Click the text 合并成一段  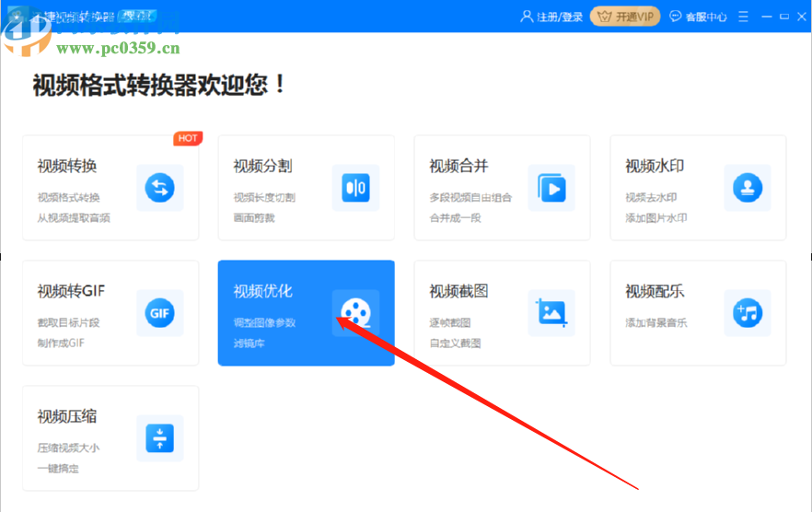[x=455, y=218]
